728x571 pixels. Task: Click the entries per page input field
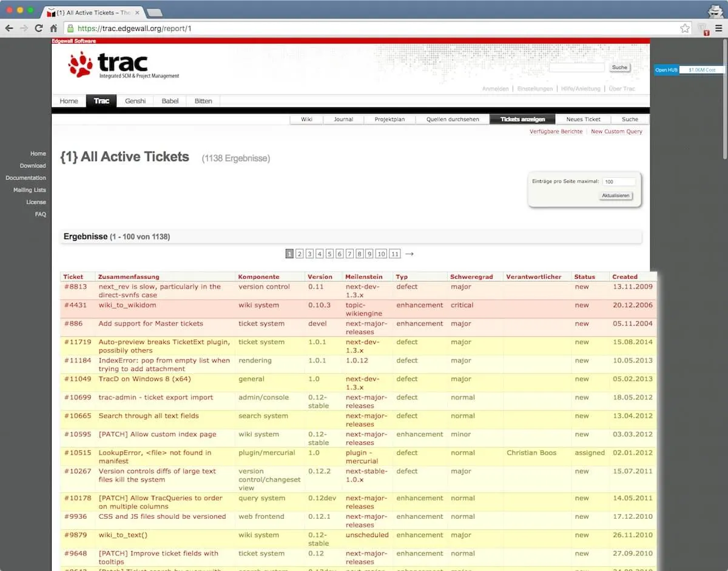point(619,181)
